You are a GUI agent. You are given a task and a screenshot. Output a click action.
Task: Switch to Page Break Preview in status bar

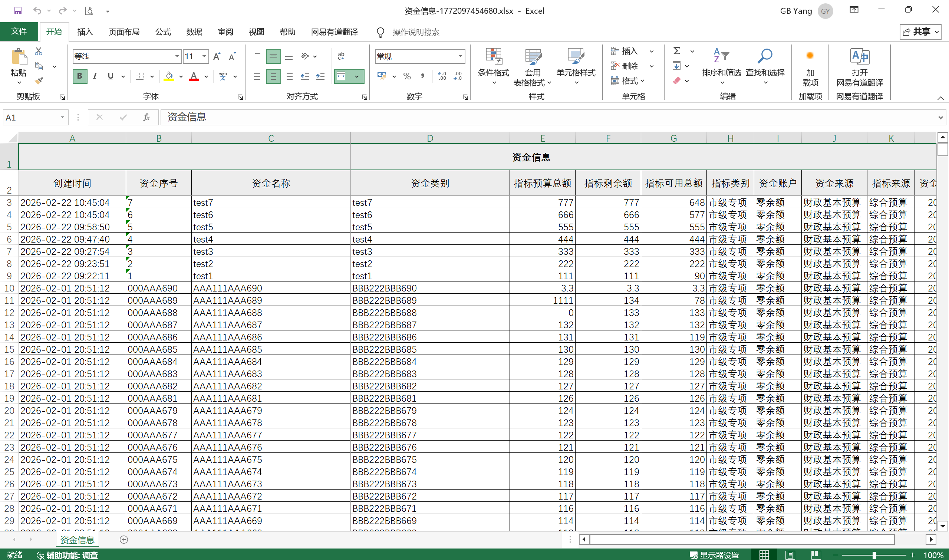pyautogui.click(x=815, y=555)
